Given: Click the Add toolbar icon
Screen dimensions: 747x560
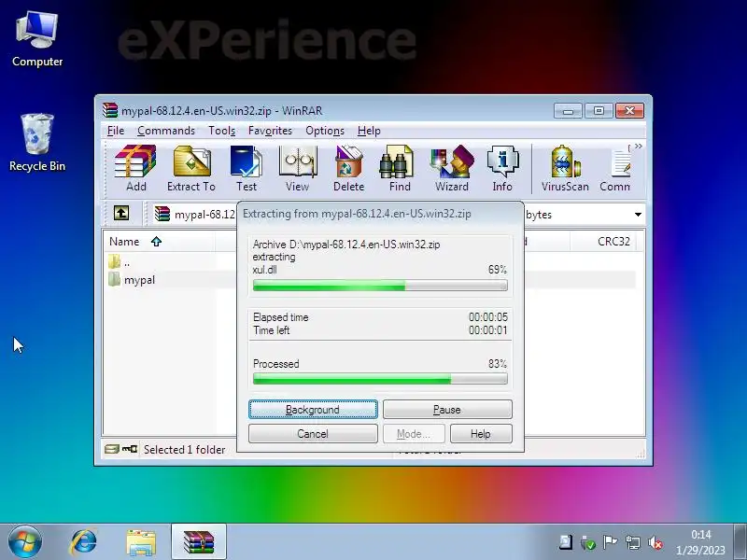Looking at the screenshot, I should [x=135, y=168].
